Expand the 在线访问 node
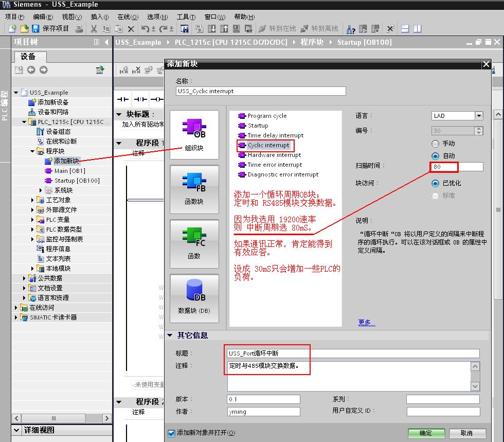This screenshot has width=504, height=442. (16, 308)
